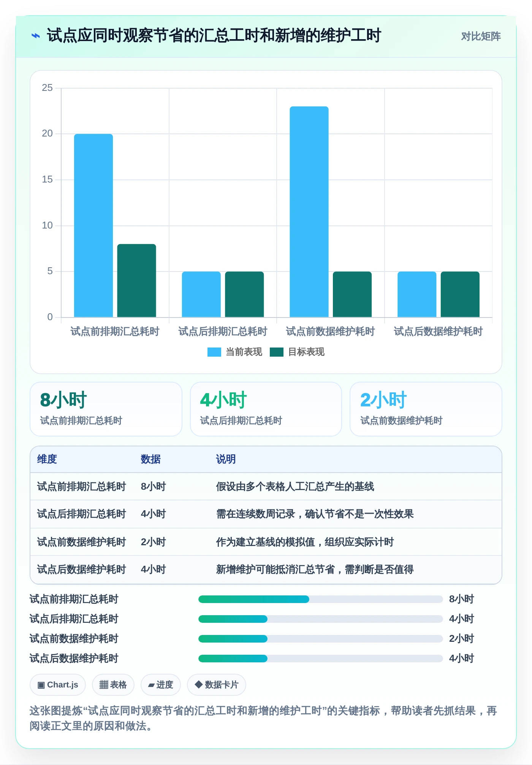Select the table row 试点前排期汇总耗时
532x765 pixels.
click(x=266, y=487)
